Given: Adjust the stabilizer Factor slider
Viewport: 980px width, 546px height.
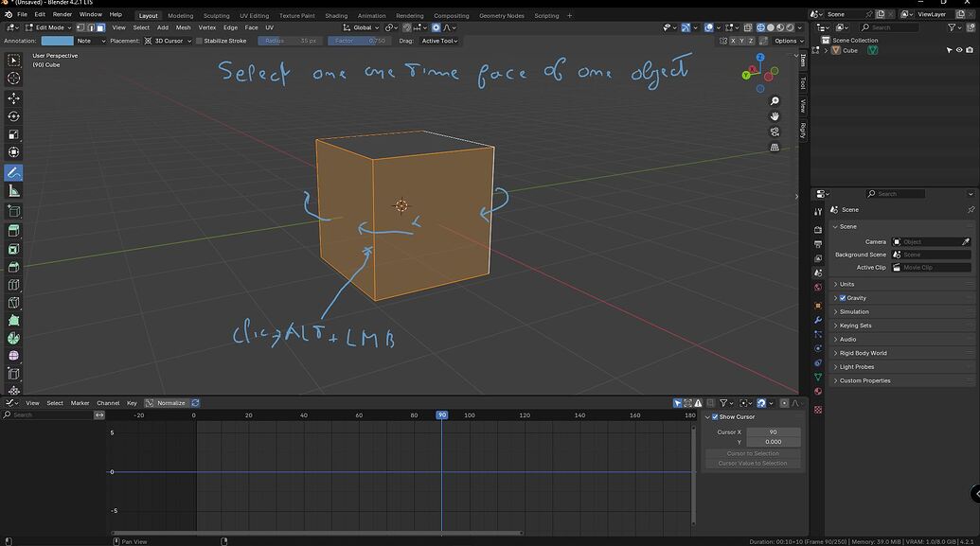Looking at the screenshot, I should click(x=360, y=41).
